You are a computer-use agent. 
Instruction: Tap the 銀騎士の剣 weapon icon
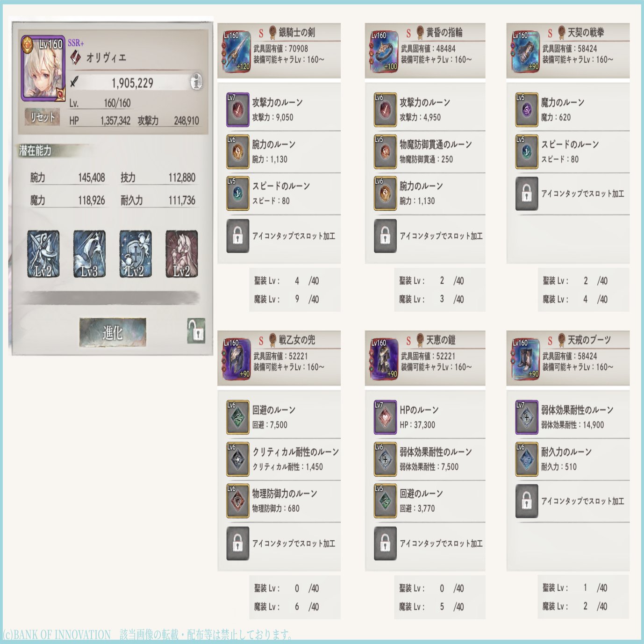[236, 51]
